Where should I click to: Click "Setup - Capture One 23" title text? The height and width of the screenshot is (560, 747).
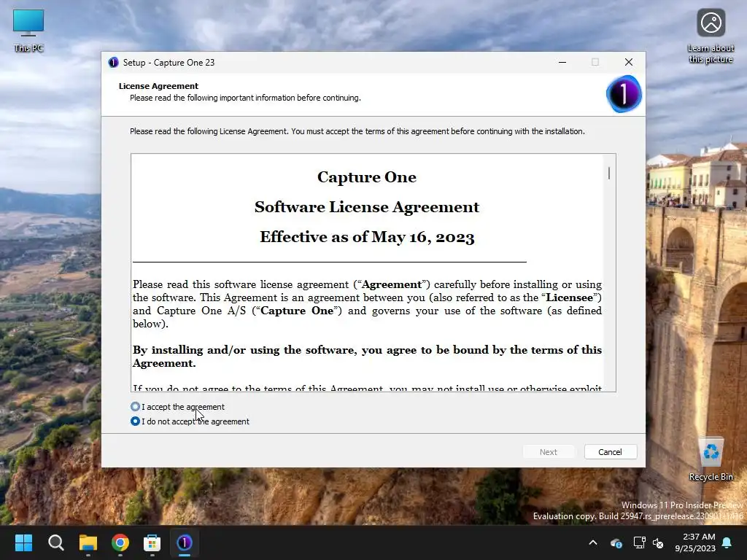(169, 63)
